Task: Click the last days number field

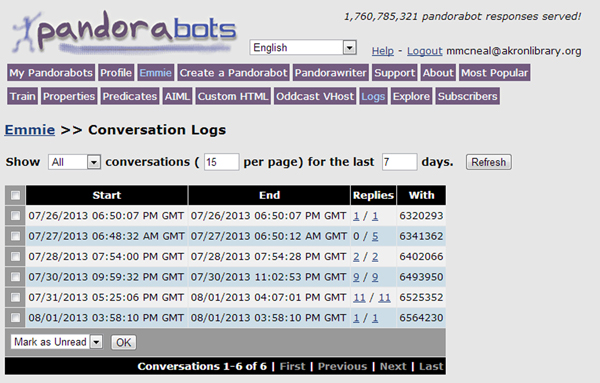Action: coord(399,162)
